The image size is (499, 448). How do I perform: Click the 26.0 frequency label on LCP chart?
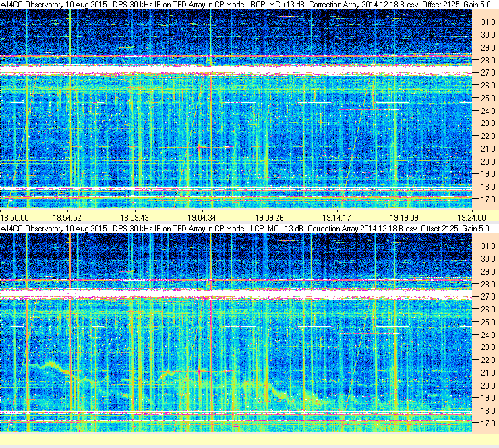(488, 310)
